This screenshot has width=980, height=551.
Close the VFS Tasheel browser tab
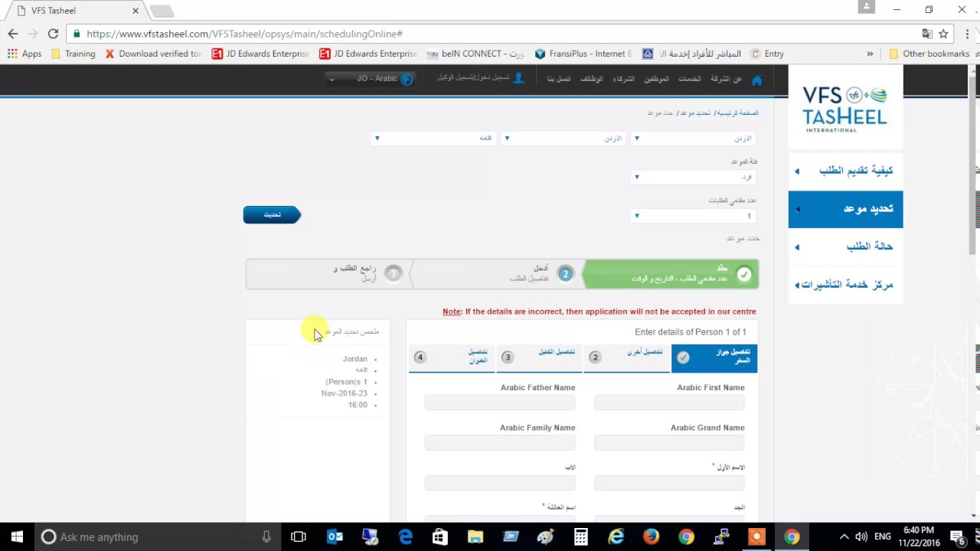(136, 11)
